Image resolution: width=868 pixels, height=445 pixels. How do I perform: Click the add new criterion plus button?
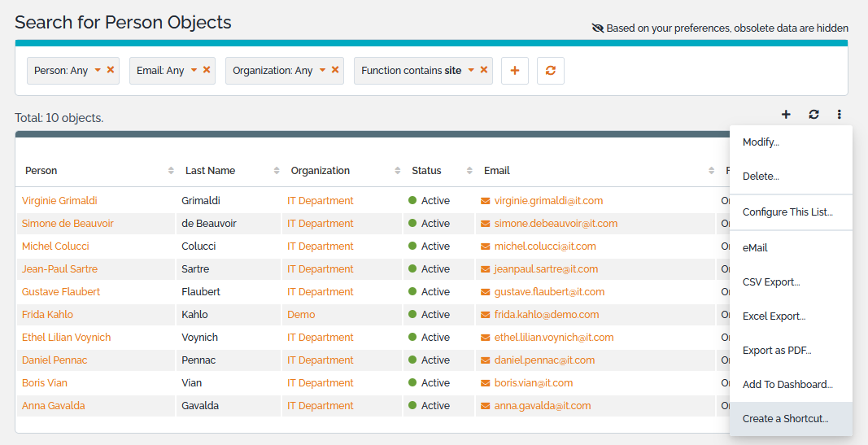[x=514, y=71]
